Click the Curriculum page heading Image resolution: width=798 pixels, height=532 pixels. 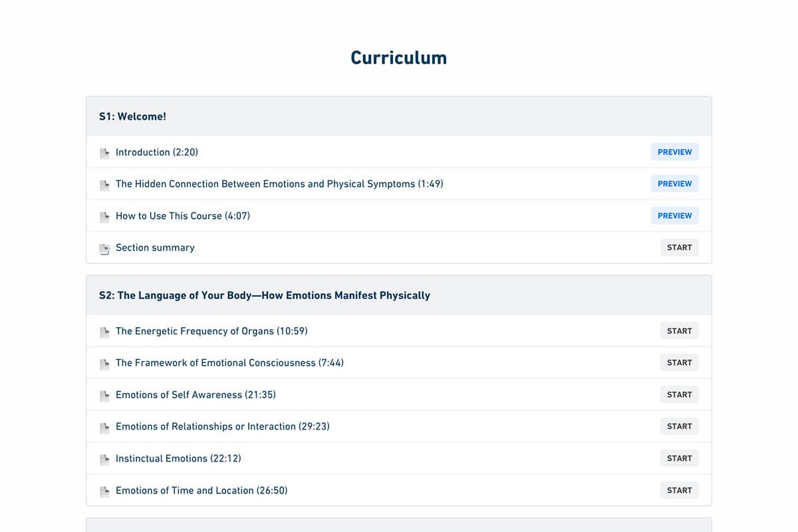399,58
